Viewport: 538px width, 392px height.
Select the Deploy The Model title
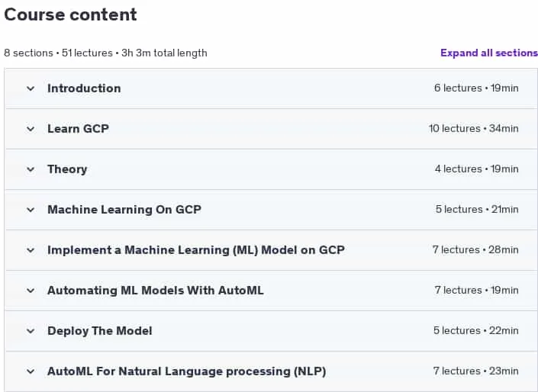[x=99, y=331]
